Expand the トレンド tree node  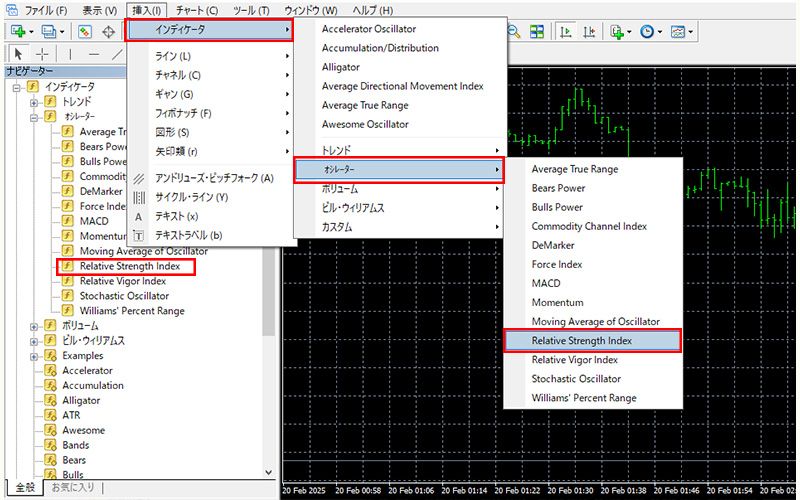coord(34,102)
